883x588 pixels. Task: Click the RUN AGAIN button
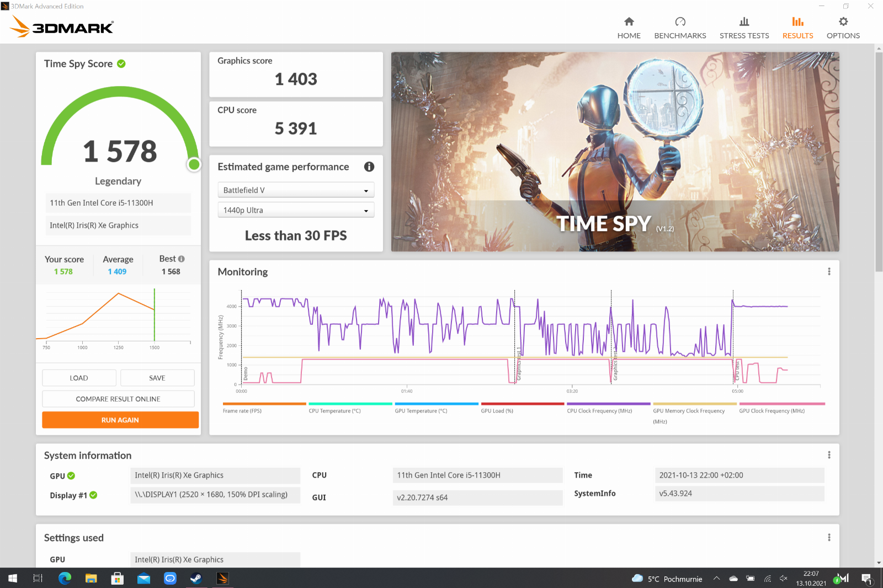[x=120, y=420]
